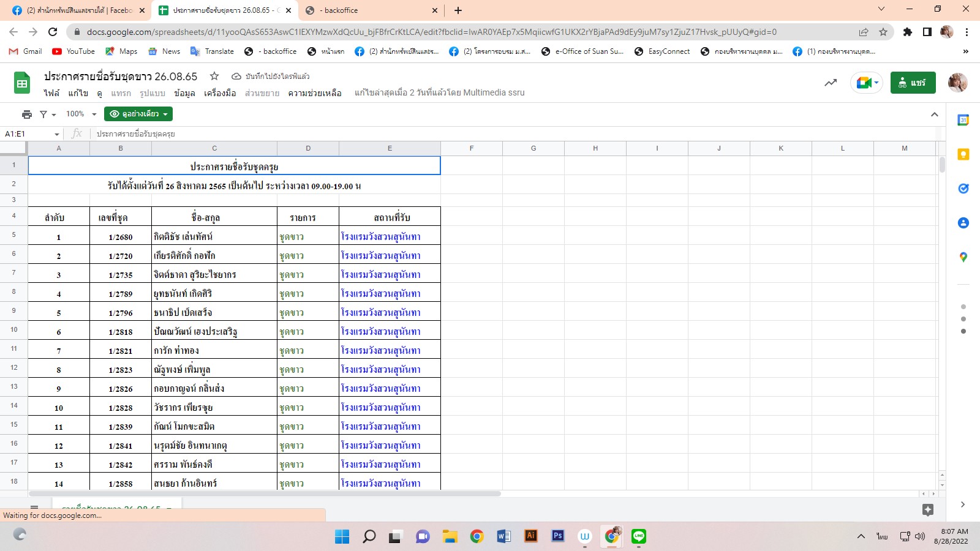Open Contacts side panel icon
The image size is (980, 551).
coord(963,223)
